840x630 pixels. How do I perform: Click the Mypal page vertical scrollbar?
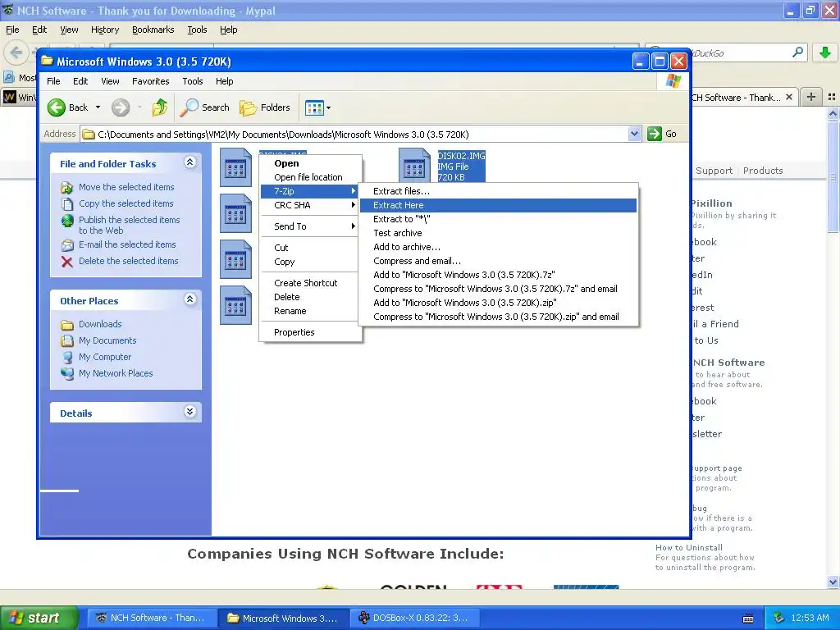point(833,348)
